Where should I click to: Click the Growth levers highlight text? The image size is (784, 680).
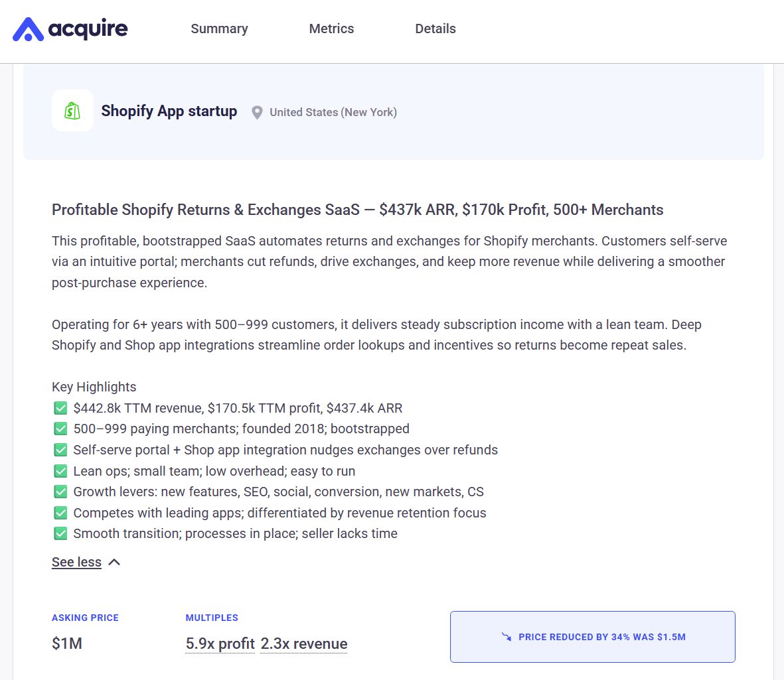coord(279,492)
